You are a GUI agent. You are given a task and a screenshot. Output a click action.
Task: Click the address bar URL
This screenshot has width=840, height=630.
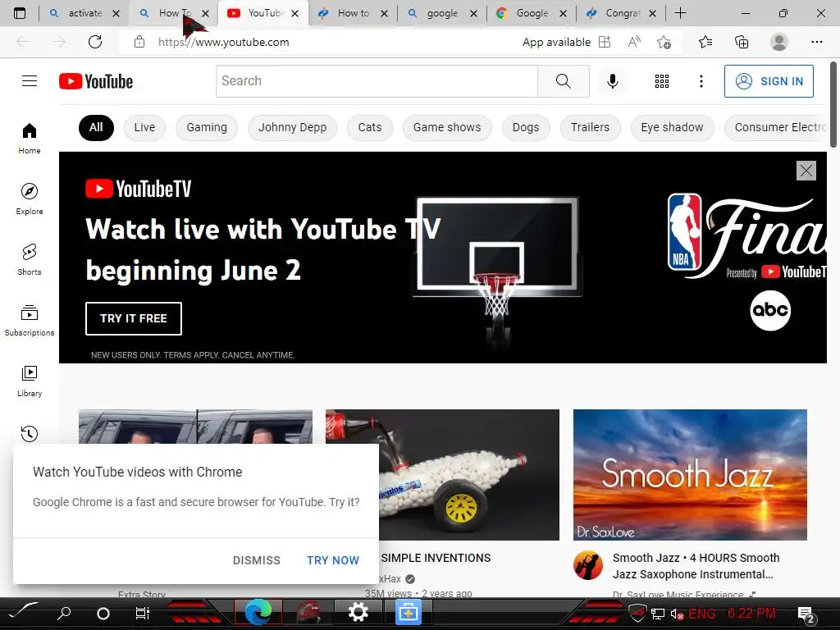(223, 43)
